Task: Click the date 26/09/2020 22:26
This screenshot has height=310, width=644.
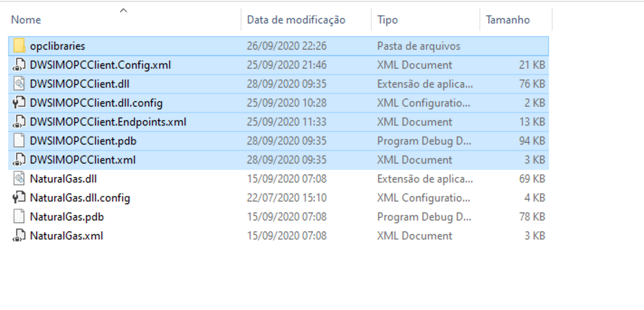Action: tap(287, 46)
